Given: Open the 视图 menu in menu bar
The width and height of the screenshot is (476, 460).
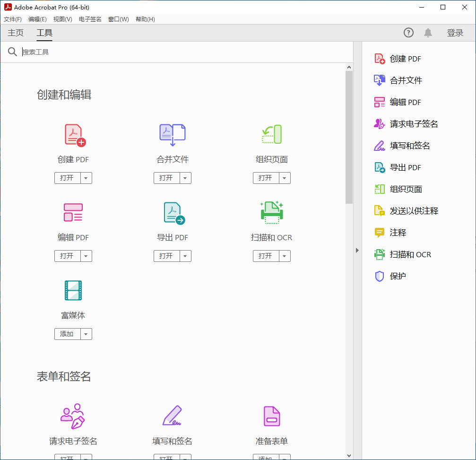Looking at the screenshot, I should 62,19.
